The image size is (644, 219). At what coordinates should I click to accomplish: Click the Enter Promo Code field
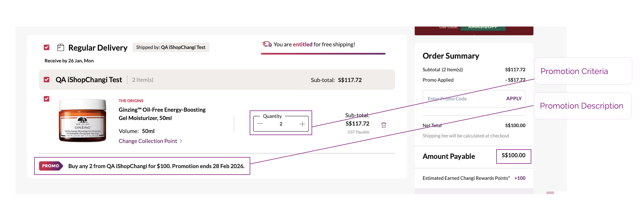click(x=462, y=99)
